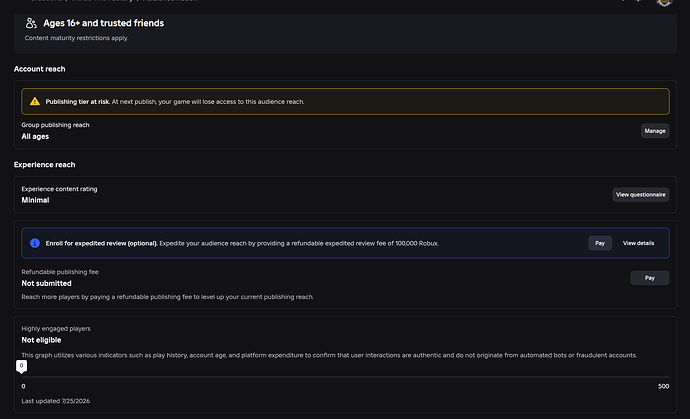Pay the expedited review fee in blue banner
Image resolution: width=690 pixels, height=419 pixels.
[x=600, y=243]
